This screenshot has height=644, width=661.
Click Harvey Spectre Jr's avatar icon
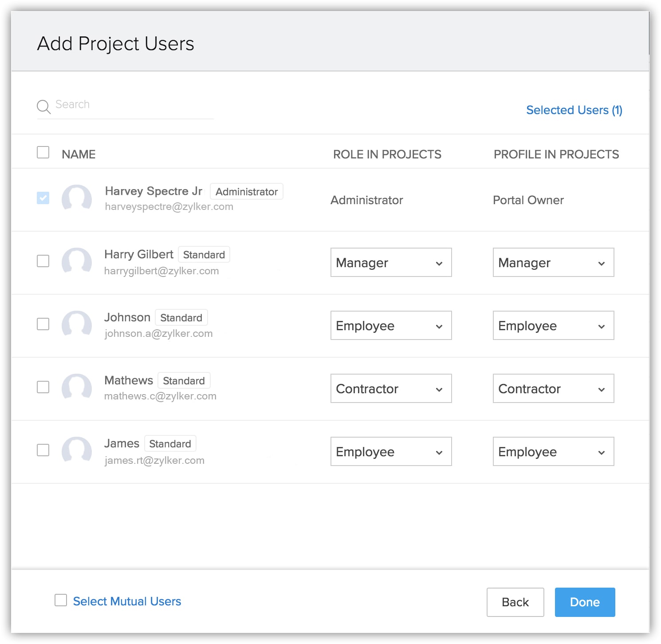77,198
